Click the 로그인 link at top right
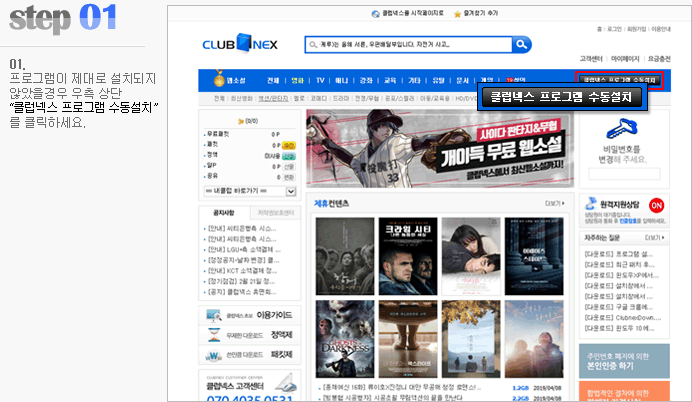 coord(614,29)
